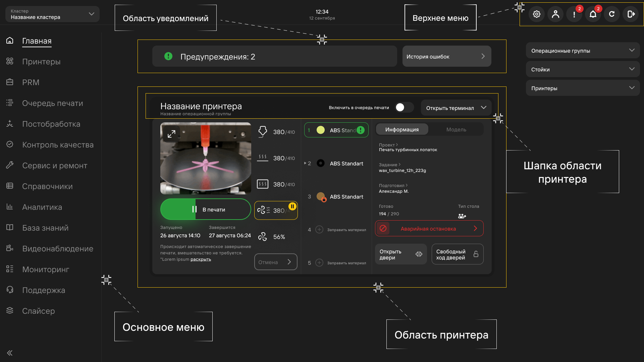Open notifications bell icon
This screenshot has width=644, height=362.
[593, 14]
